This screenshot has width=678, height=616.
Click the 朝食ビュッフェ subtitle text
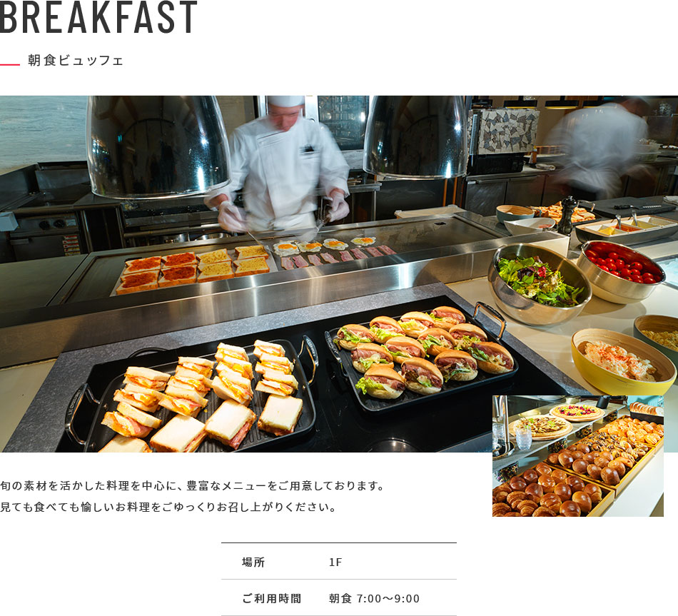point(76,60)
